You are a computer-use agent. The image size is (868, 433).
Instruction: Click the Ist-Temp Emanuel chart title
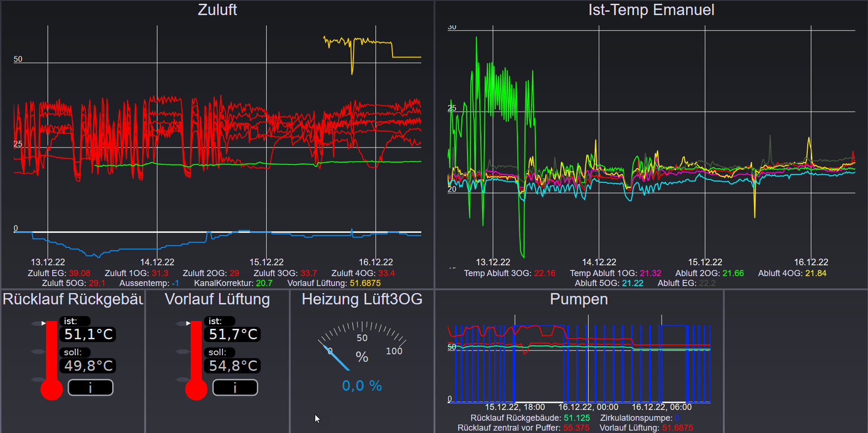pyautogui.click(x=651, y=10)
